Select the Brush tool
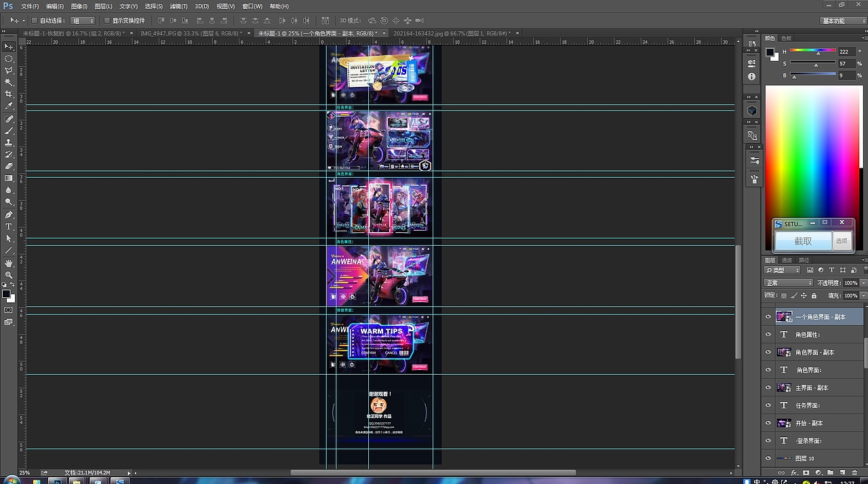 (9, 131)
